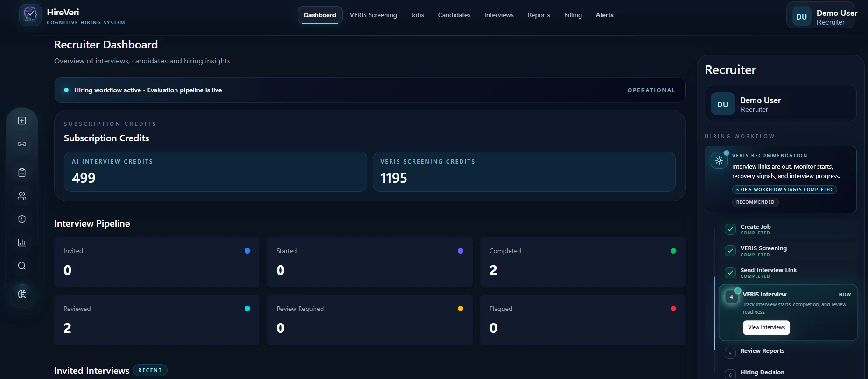Open the clipboard list icon in sidebar

coord(22,172)
